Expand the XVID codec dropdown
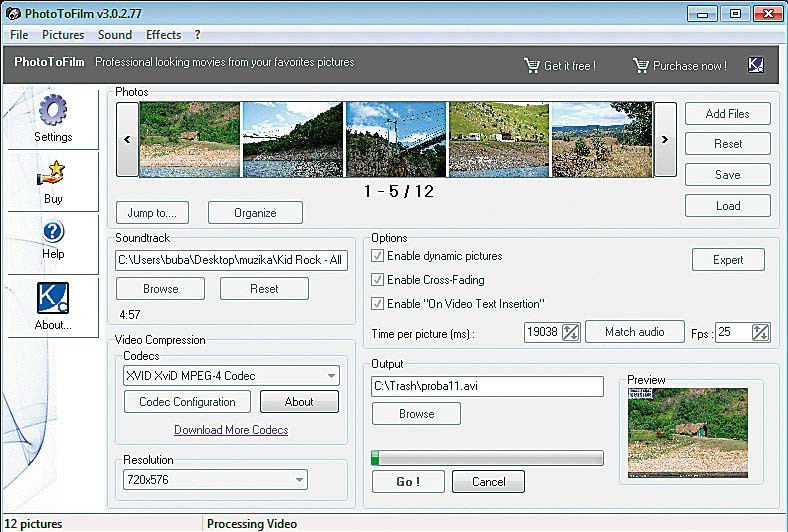 [x=331, y=376]
